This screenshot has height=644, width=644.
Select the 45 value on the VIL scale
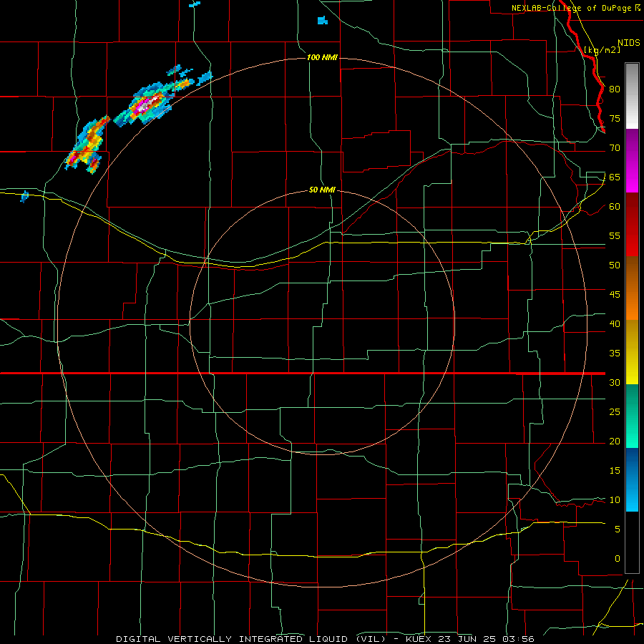point(615,295)
